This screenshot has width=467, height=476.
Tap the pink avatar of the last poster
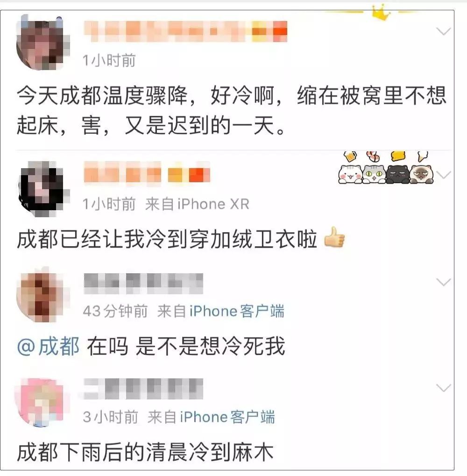pos(42,401)
